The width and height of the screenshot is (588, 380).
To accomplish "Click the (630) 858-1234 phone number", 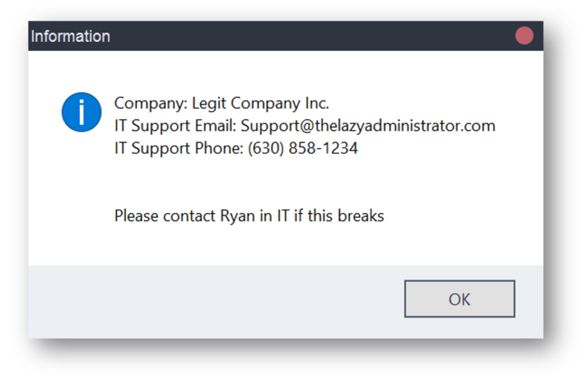I will click(x=302, y=149).
